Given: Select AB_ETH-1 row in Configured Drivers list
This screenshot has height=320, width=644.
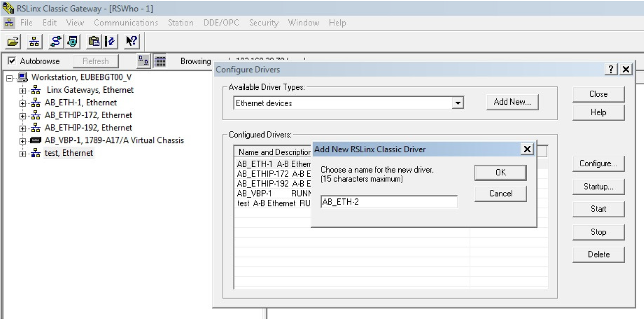Looking at the screenshot, I should 273,164.
